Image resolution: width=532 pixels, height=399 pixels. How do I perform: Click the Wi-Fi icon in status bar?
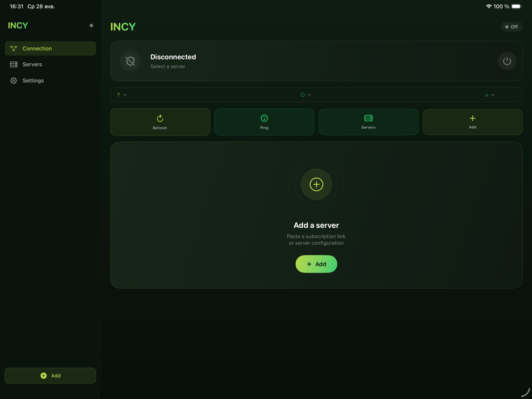[x=488, y=6]
